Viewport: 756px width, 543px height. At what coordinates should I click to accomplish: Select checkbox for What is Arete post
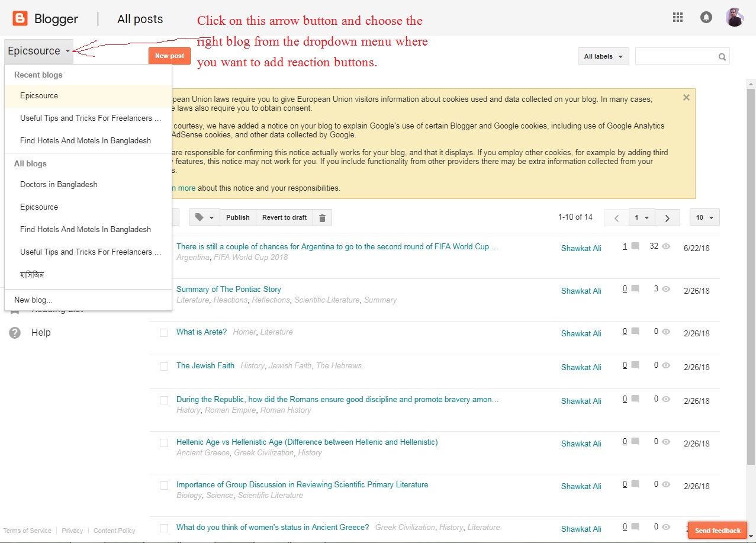[x=164, y=333]
